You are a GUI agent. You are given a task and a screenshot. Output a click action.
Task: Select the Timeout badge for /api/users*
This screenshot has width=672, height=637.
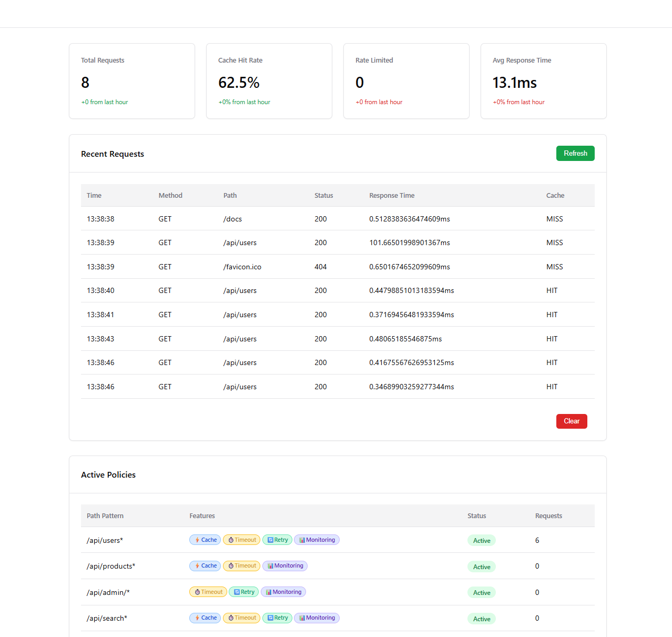241,540
